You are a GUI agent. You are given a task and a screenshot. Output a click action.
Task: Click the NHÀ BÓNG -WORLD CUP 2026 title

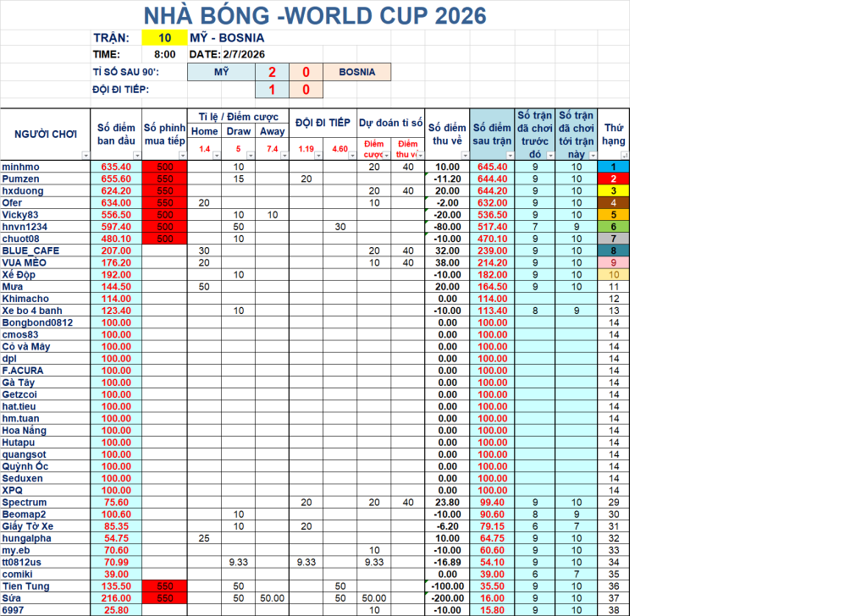315,15
